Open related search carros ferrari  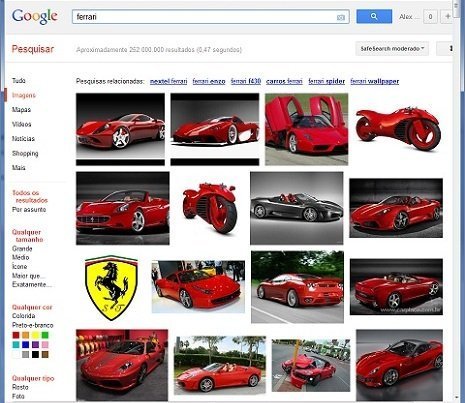click(284, 81)
